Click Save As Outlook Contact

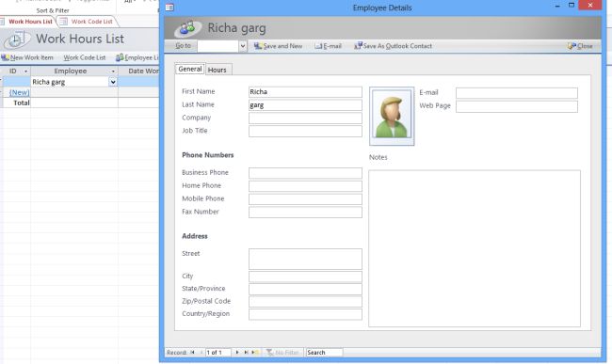tap(393, 46)
